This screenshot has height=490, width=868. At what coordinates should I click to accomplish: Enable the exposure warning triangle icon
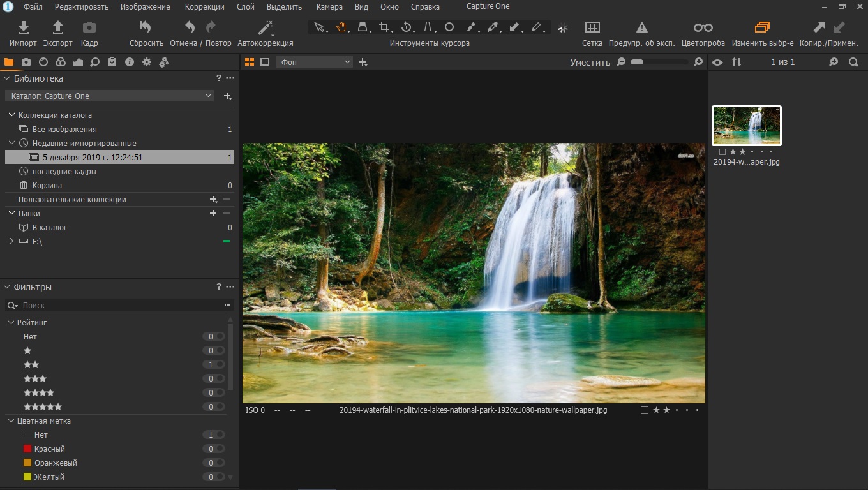(x=641, y=27)
